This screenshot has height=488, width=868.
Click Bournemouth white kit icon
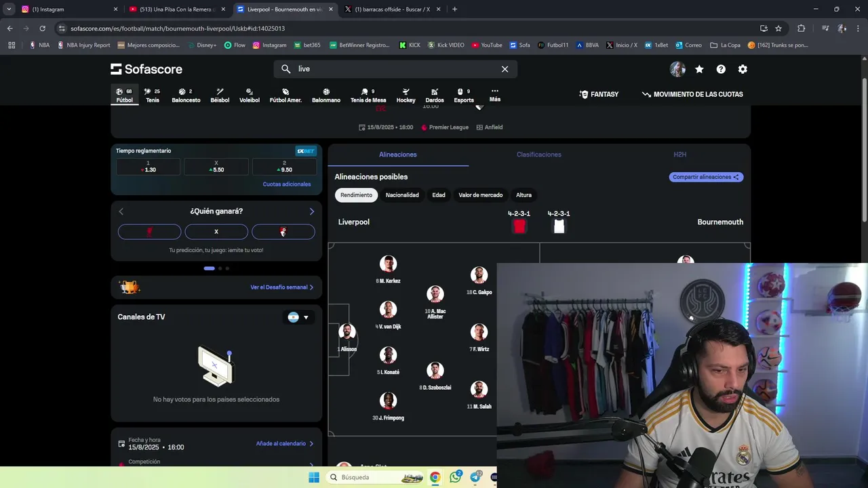click(559, 226)
